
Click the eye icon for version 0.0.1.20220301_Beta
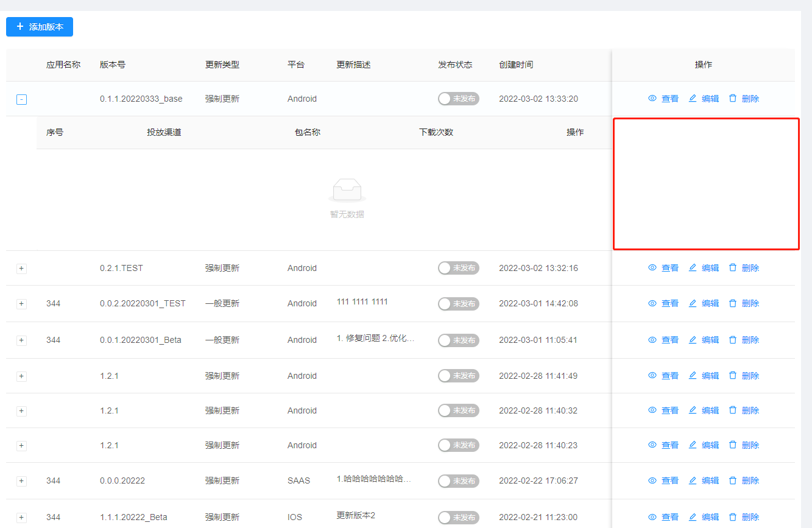point(651,340)
